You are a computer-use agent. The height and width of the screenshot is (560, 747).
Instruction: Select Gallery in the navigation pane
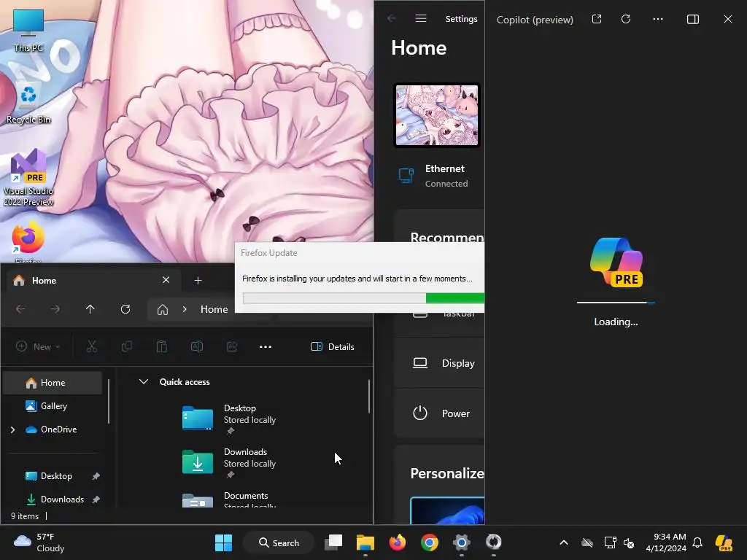point(53,406)
